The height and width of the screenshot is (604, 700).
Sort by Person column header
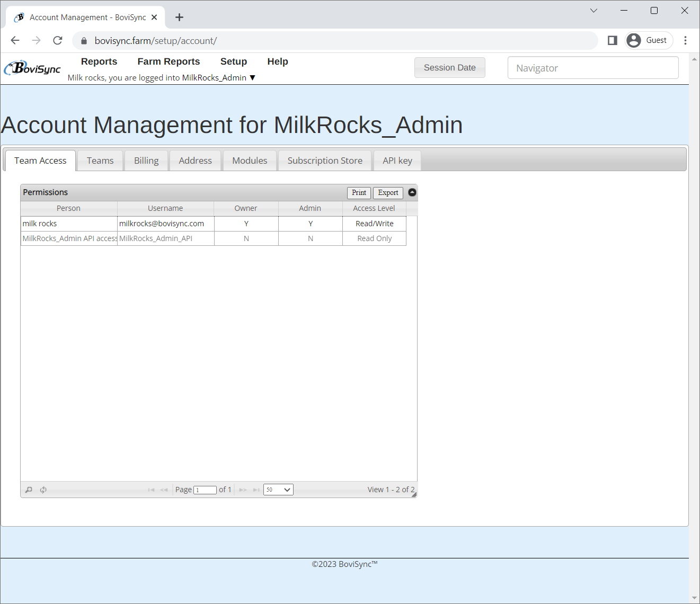pyautogui.click(x=69, y=208)
